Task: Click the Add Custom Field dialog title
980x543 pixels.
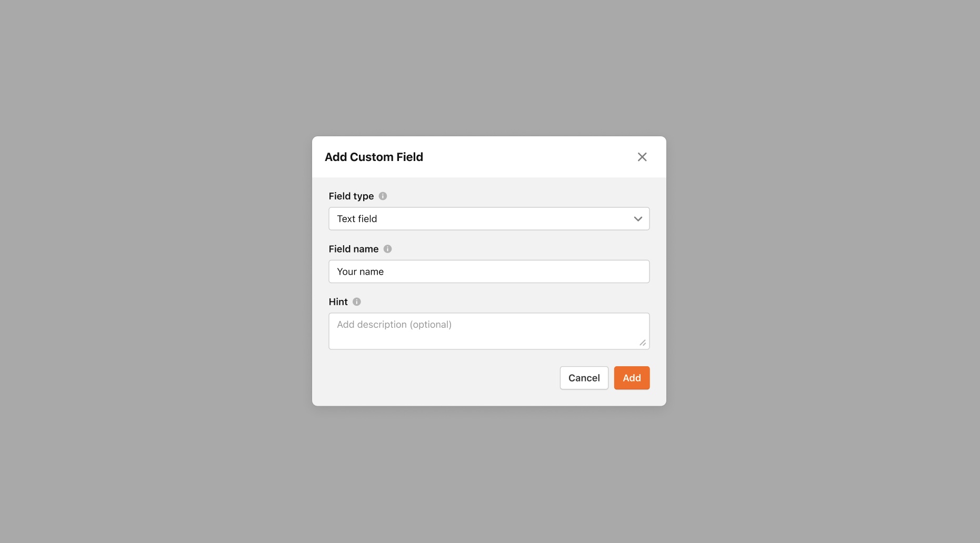Action: (374, 157)
